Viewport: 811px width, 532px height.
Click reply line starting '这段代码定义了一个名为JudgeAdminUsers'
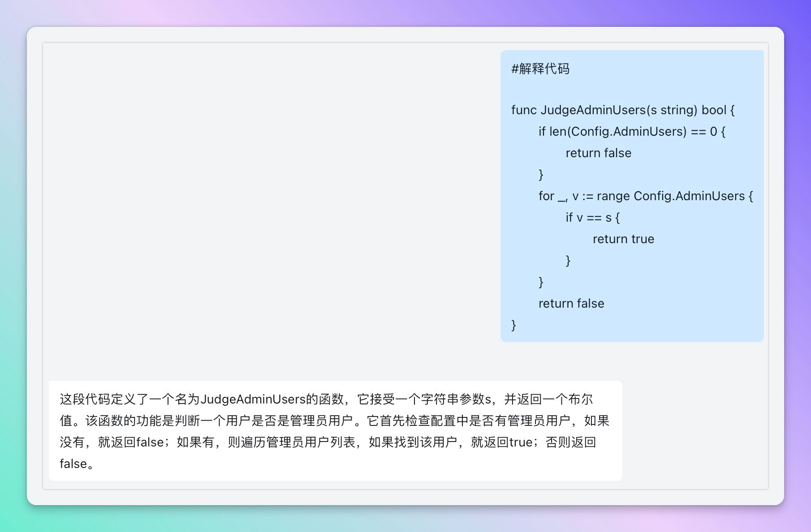pos(326,399)
